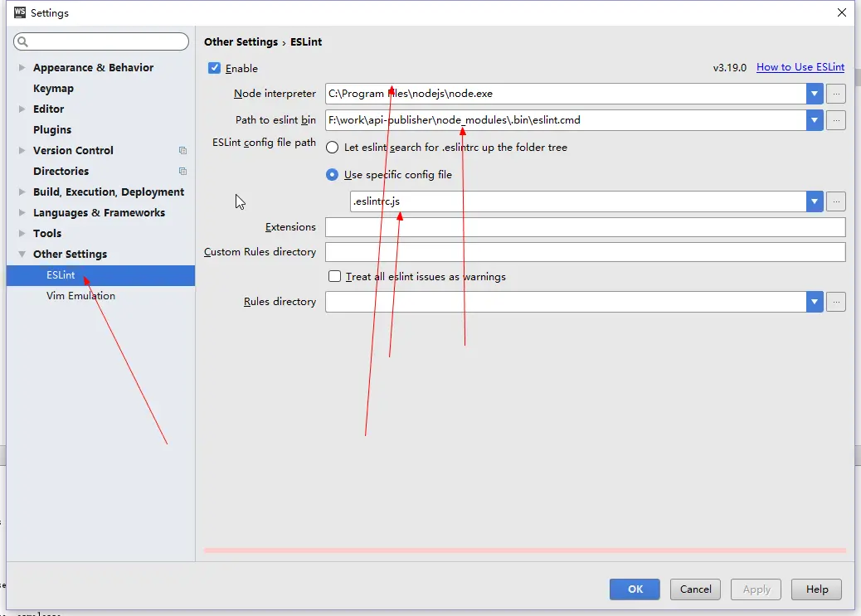Viewport: 861px width, 616px height.
Task: Focus the settings search field
Action: click(x=101, y=41)
